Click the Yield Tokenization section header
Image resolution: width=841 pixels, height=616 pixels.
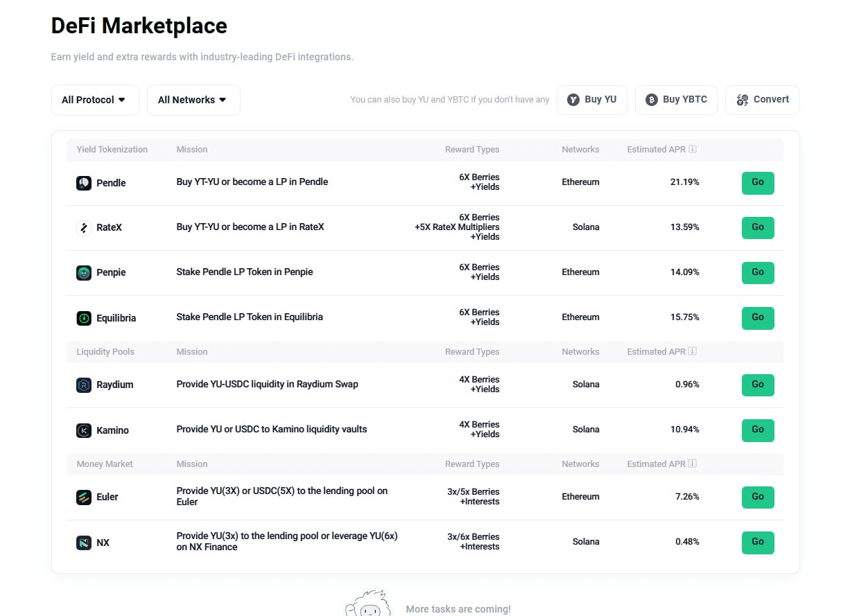tap(112, 149)
